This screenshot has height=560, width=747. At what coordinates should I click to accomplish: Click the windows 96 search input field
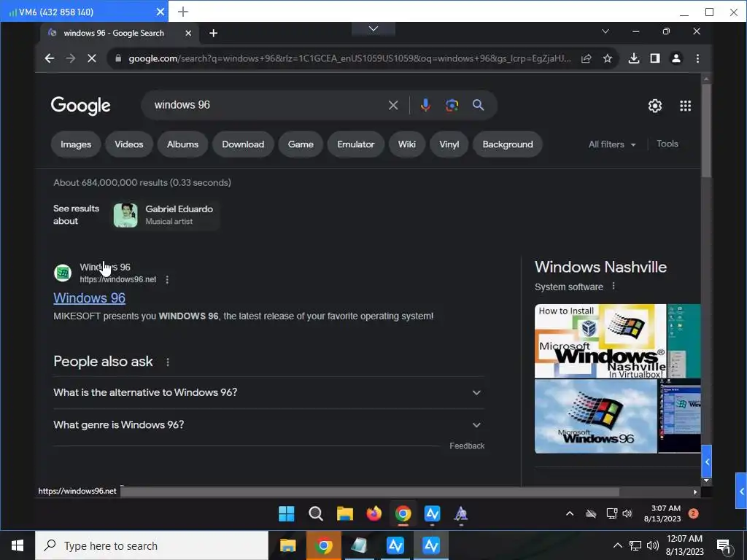tap(267, 105)
